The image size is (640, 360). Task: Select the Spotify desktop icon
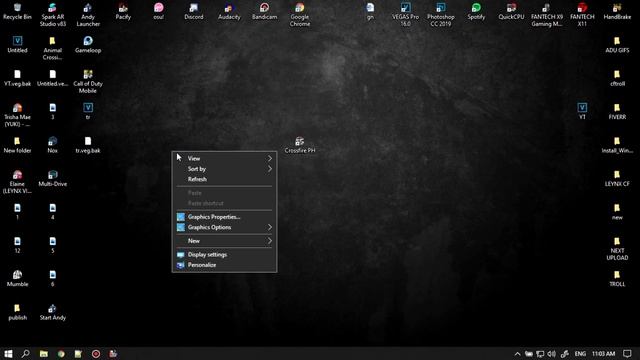tap(476, 11)
